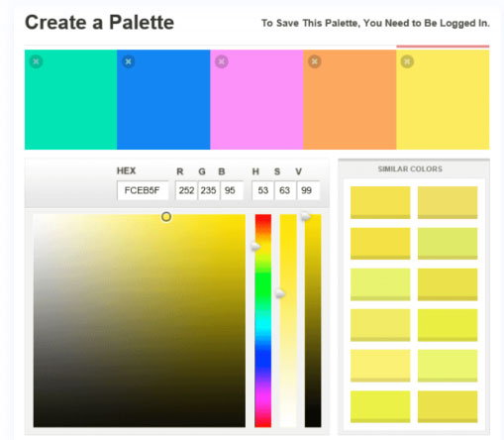This screenshot has height=440, width=504.
Task: Remove the blue palette color
Action: pos(129,61)
